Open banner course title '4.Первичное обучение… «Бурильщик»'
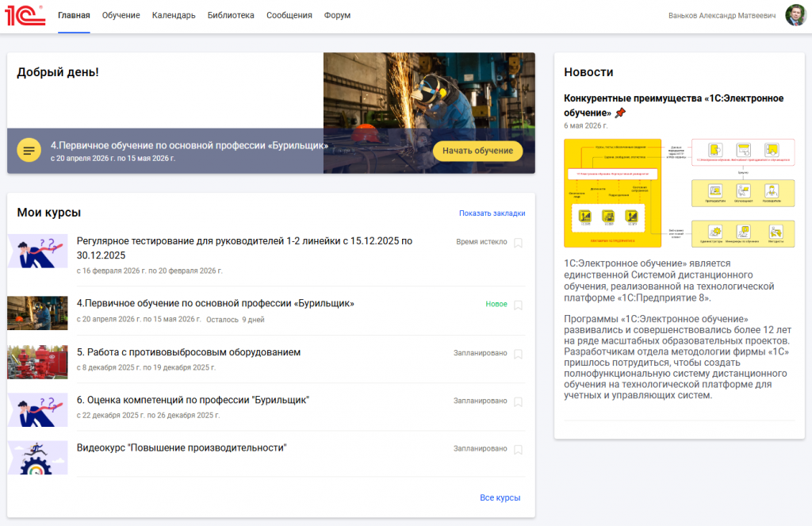 tap(190, 146)
